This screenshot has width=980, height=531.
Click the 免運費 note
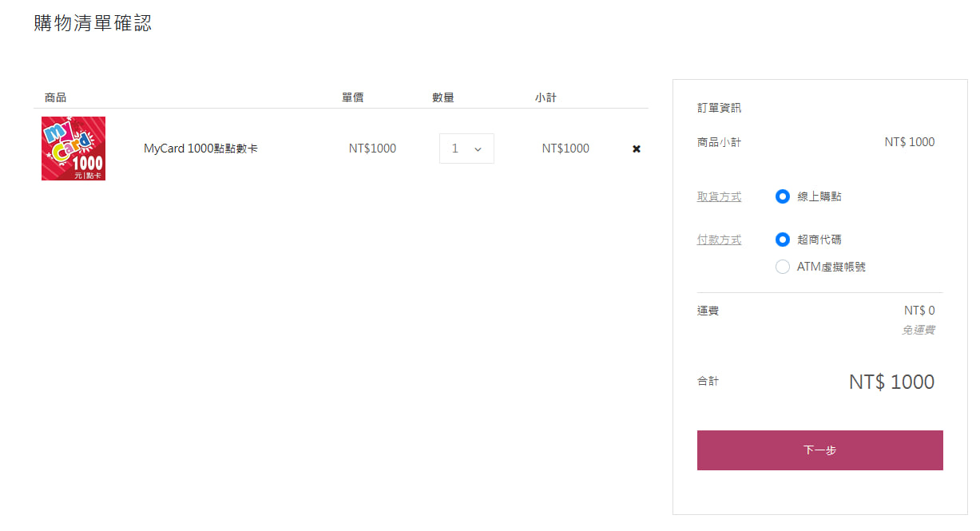[919, 330]
